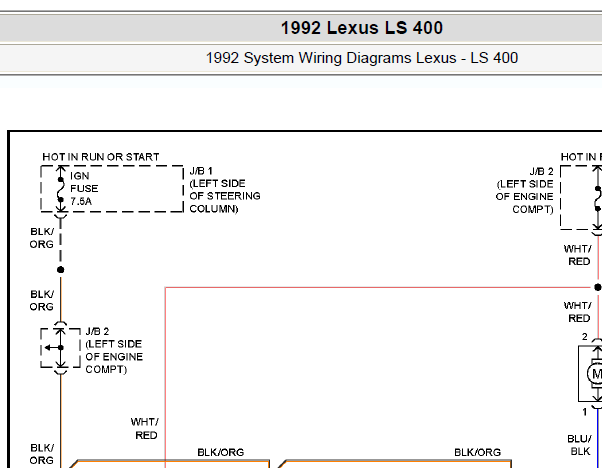
Task: Click the left "HOT IN RUN OR START" label
Action: pos(100,157)
